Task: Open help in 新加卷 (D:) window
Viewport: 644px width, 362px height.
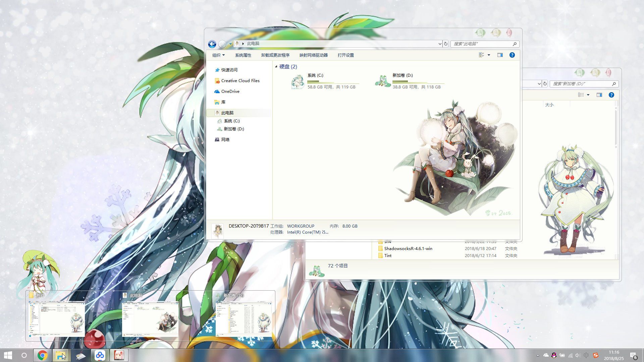Action: [x=611, y=95]
